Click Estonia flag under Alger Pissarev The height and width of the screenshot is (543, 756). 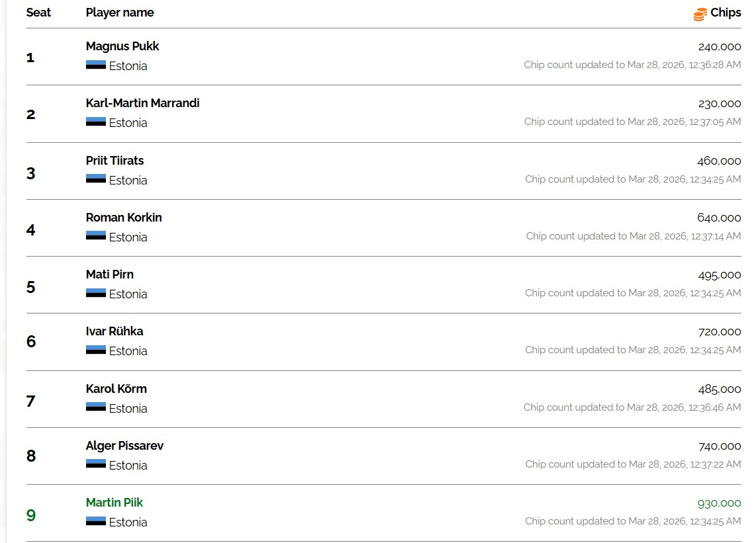96,464
